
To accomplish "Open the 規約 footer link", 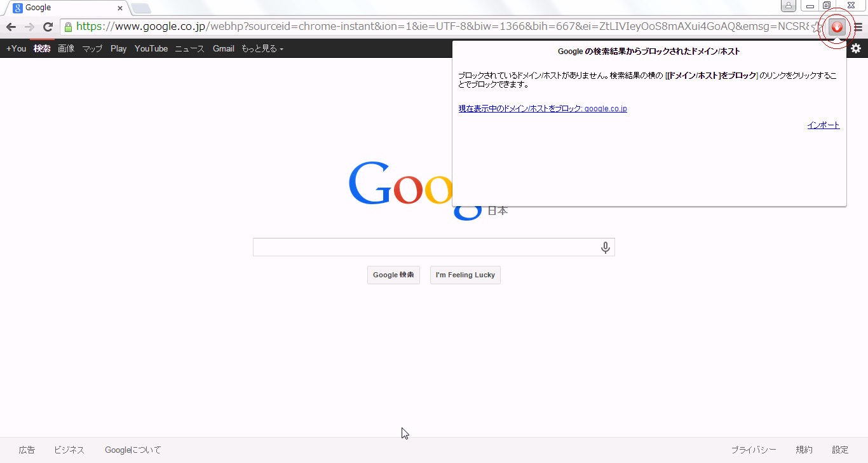I will point(804,450).
